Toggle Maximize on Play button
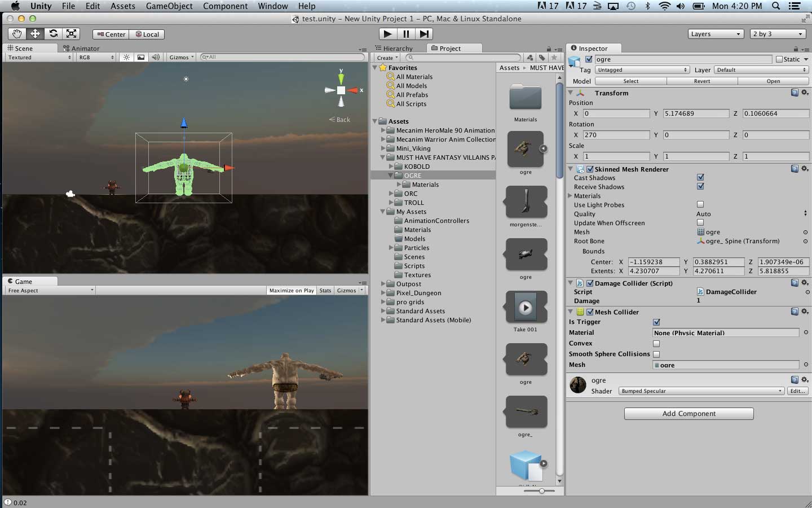This screenshot has height=508, width=812. coord(291,290)
